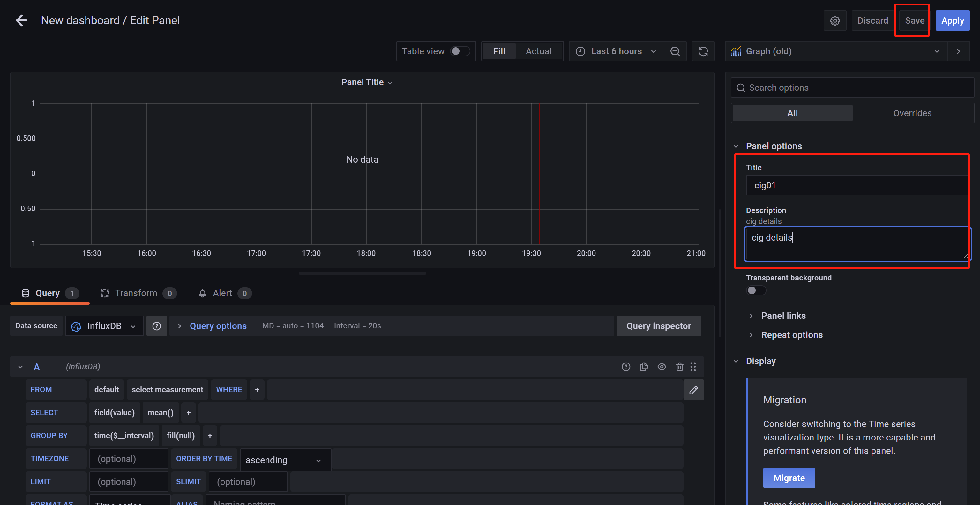Viewport: 980px width, 505px height.
Task: Collapse options pane right arrow
Action: point(958,51)
